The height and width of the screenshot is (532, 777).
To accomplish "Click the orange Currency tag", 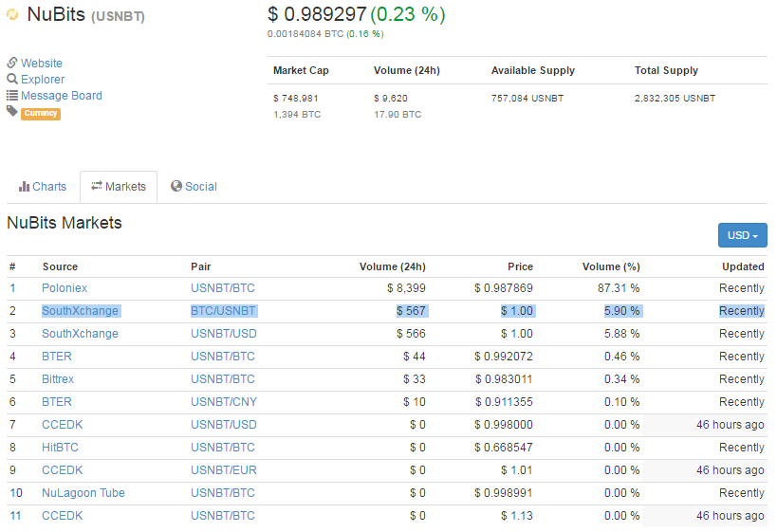I will (x=41, y=114).
